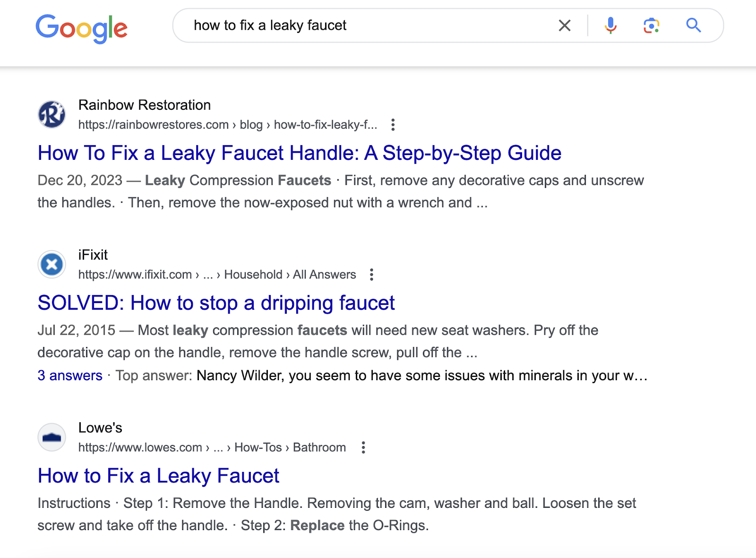View the 3 answers on iFixit
The image size is (756, 558).
(x=69, y=375)
